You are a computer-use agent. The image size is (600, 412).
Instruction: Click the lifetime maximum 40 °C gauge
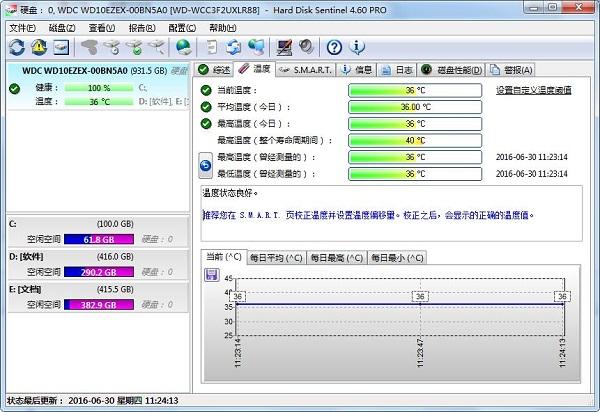click(415, 140)
